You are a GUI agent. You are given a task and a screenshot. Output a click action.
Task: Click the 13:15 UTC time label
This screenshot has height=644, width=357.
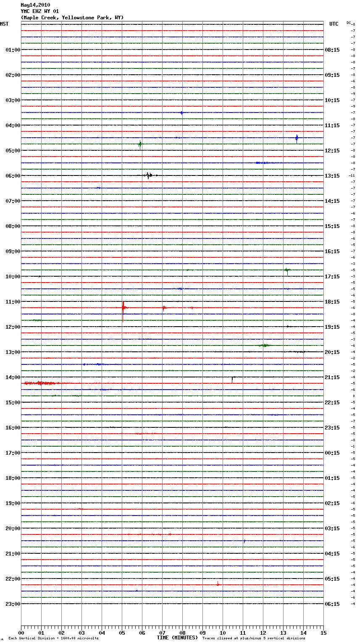332,175
